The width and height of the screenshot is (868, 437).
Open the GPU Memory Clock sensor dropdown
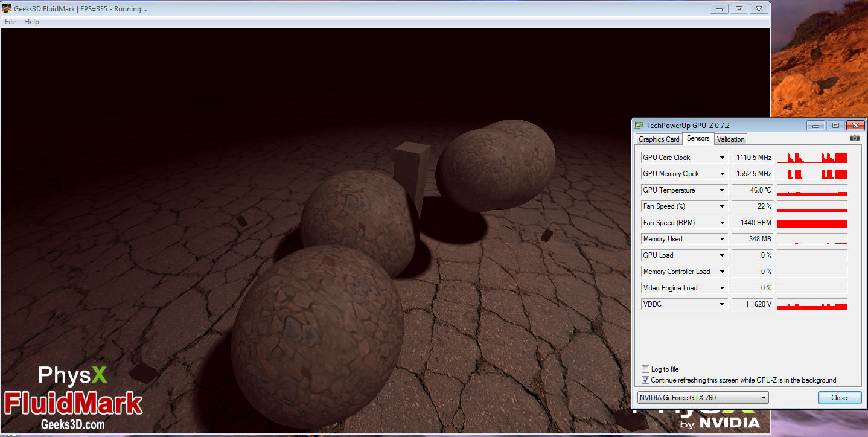(722, 174)
